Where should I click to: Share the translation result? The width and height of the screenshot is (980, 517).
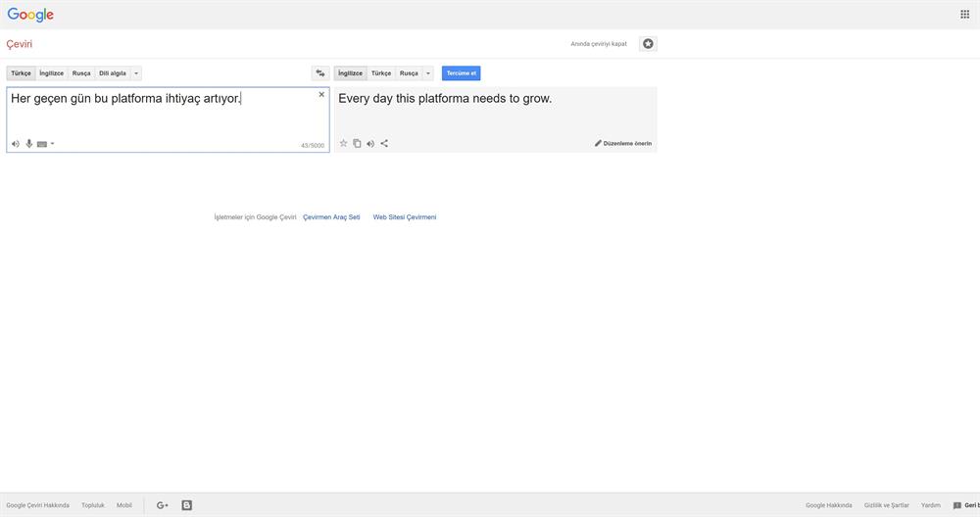[384, 143]
